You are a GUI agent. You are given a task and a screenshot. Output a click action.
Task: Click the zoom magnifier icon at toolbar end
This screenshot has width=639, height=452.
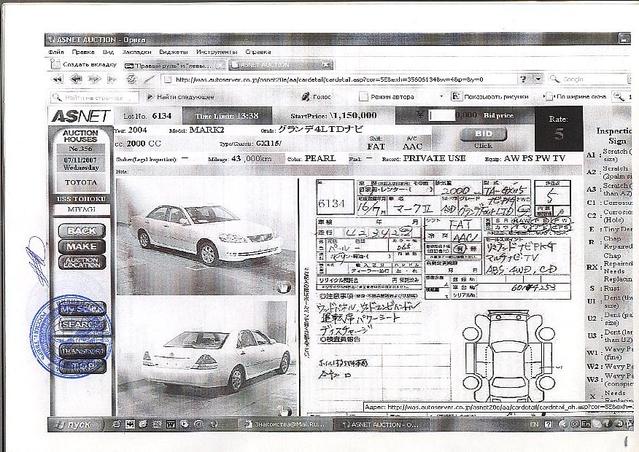click(x=619, y=97)
